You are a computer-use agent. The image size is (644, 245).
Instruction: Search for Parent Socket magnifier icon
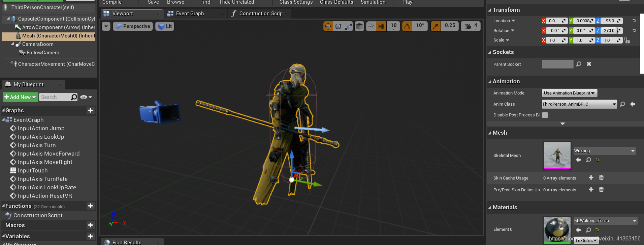[579, 64]
